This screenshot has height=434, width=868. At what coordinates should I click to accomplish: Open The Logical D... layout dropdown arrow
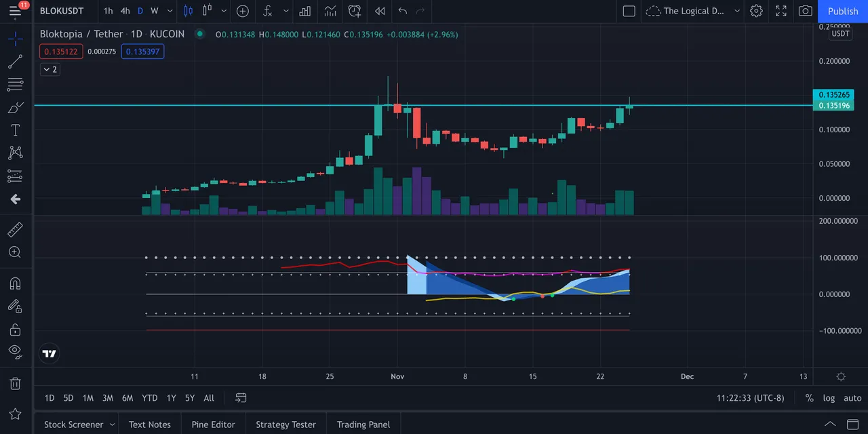coord(737,11)
